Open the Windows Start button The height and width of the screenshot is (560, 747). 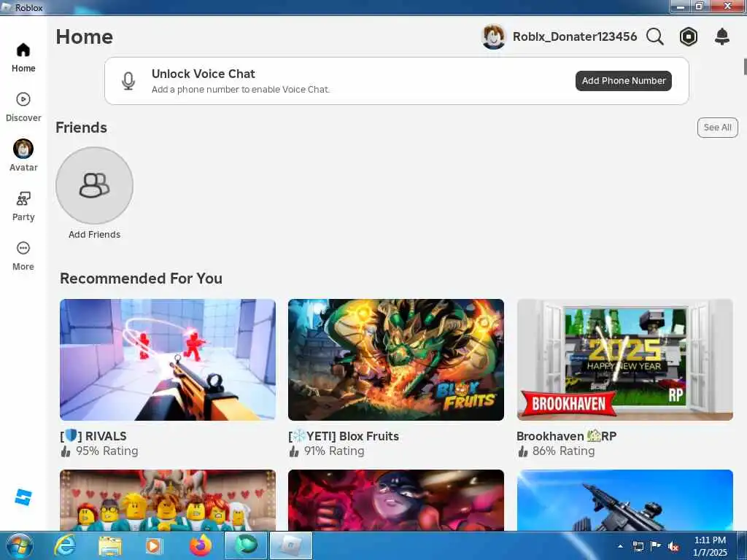point(20,545)
